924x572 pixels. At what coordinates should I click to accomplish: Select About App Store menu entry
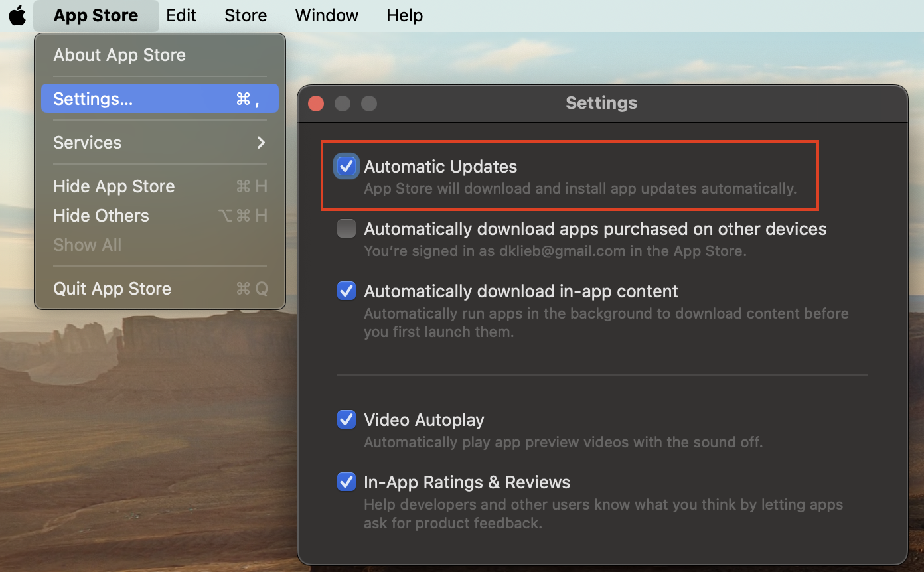tap(119, 55)
